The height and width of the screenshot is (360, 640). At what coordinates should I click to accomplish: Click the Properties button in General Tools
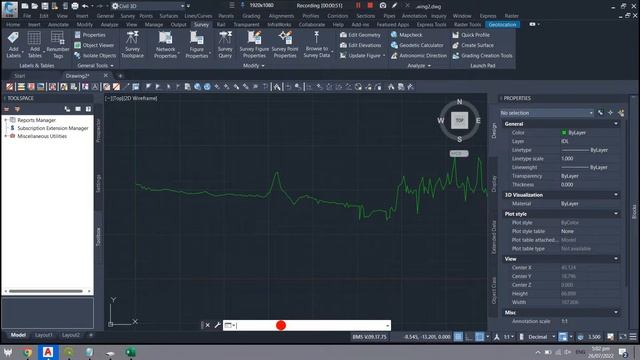(x=90, y=35)
